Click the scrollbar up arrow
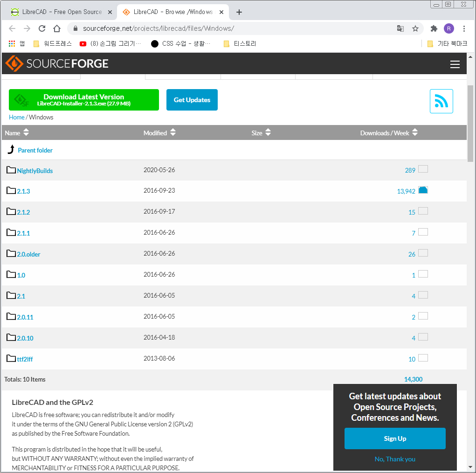Image resolution: width=476 pixels, height=473 pixels. (x=470, y=57)
